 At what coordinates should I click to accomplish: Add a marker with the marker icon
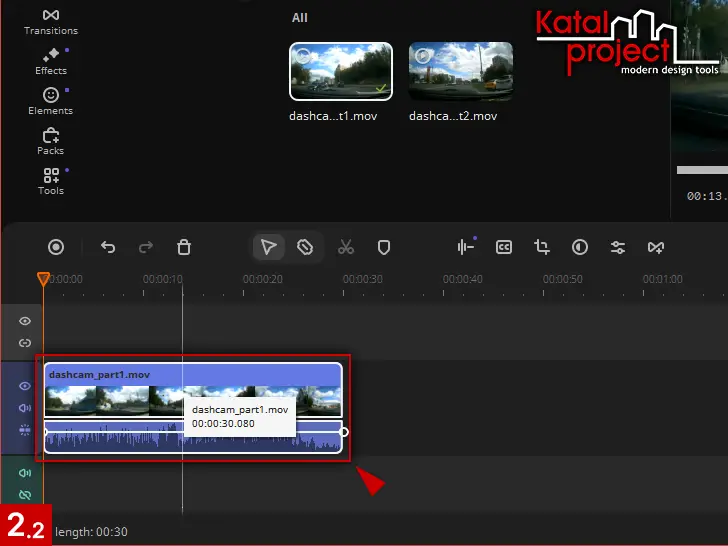[x=383, y=247]
